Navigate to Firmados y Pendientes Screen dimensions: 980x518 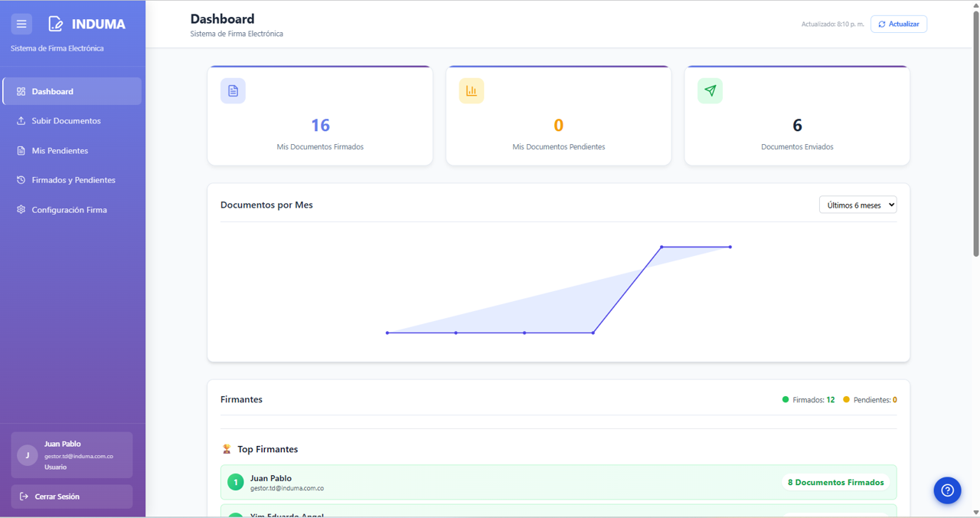point(72,180)
